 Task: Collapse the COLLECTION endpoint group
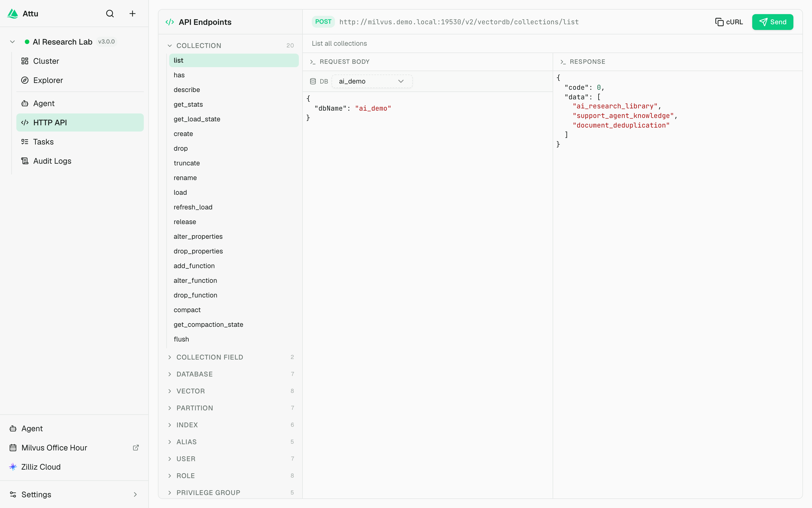[x=170, y=45]
